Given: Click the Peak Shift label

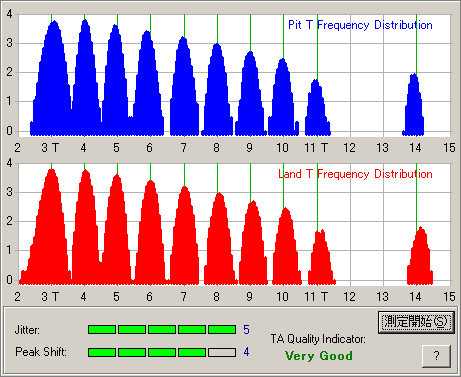Looking at the screenshot, I should 41,352.
